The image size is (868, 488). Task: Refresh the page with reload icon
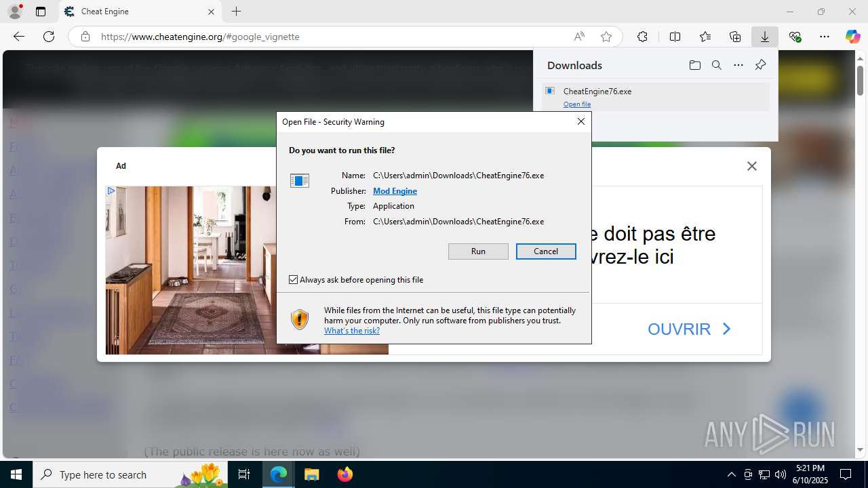(x=49, y=37)
